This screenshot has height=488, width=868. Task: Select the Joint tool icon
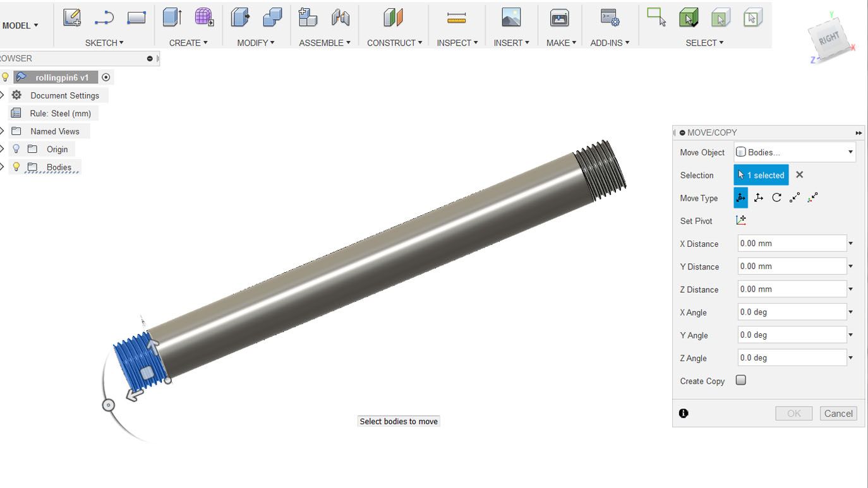coord(341,18)
